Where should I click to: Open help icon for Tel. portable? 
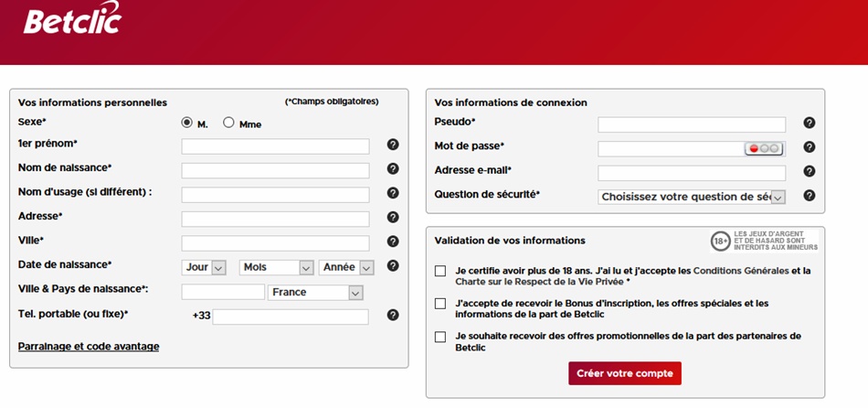click(393, 315)
